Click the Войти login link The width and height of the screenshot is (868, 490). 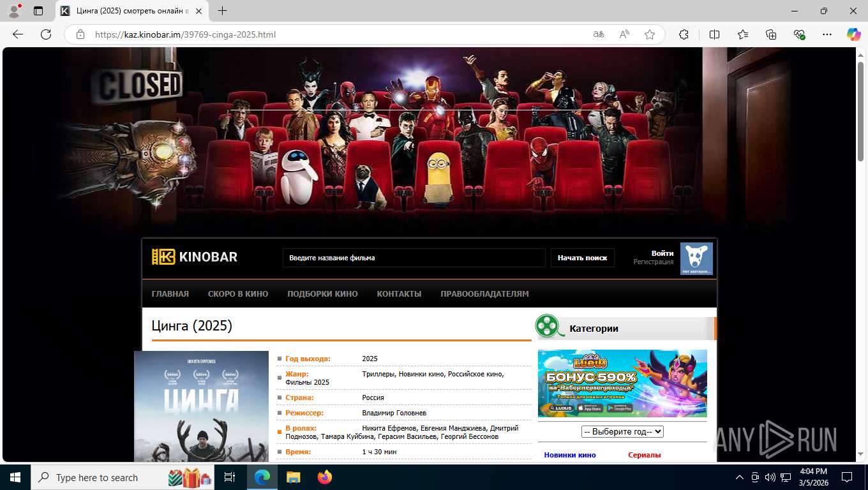point(662,253)
